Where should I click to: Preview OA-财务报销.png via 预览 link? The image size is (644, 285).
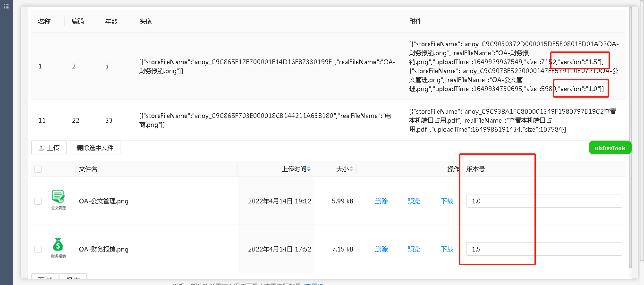[414, 249]
